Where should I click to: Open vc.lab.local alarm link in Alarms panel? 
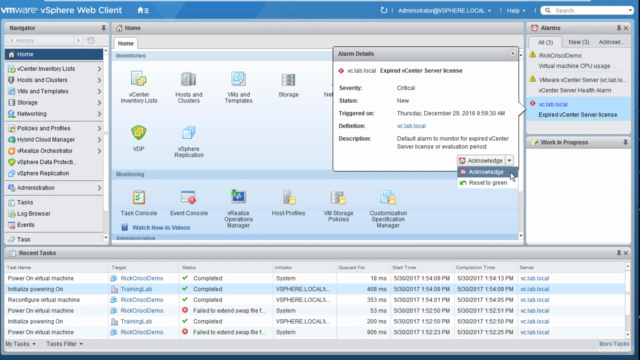click(x=553, y=104)
